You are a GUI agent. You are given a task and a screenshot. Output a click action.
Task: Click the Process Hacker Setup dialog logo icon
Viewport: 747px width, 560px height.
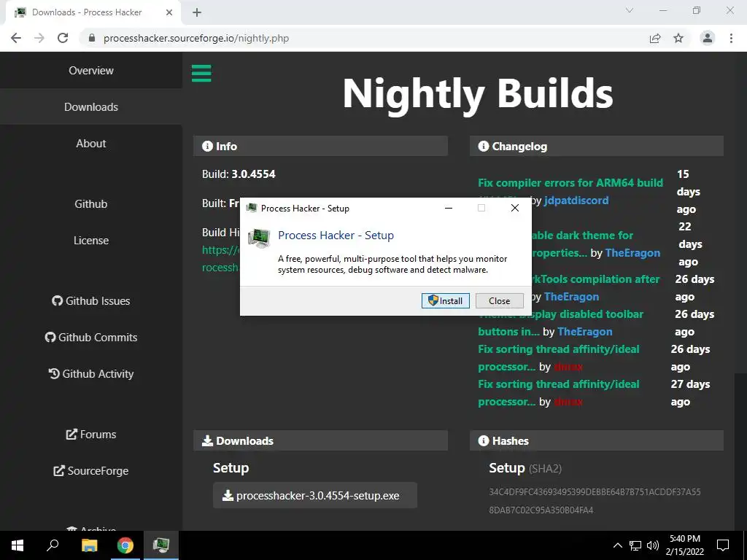[259, 238]
